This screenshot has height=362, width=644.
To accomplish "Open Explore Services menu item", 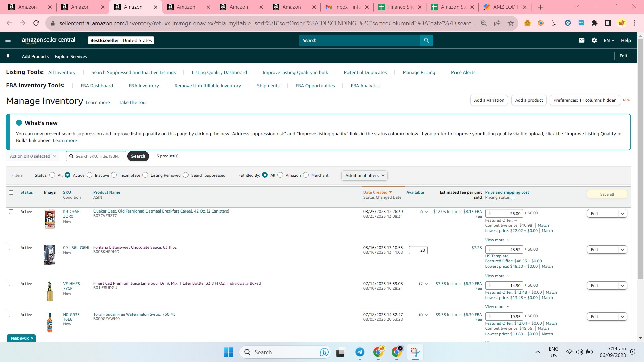I will click(70, 56).
